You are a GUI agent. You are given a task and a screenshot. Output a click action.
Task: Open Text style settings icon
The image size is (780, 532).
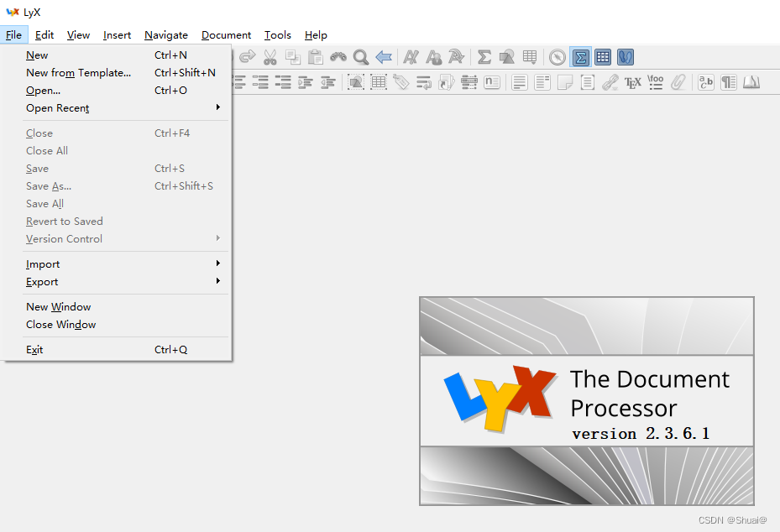(x=706, y=82)
